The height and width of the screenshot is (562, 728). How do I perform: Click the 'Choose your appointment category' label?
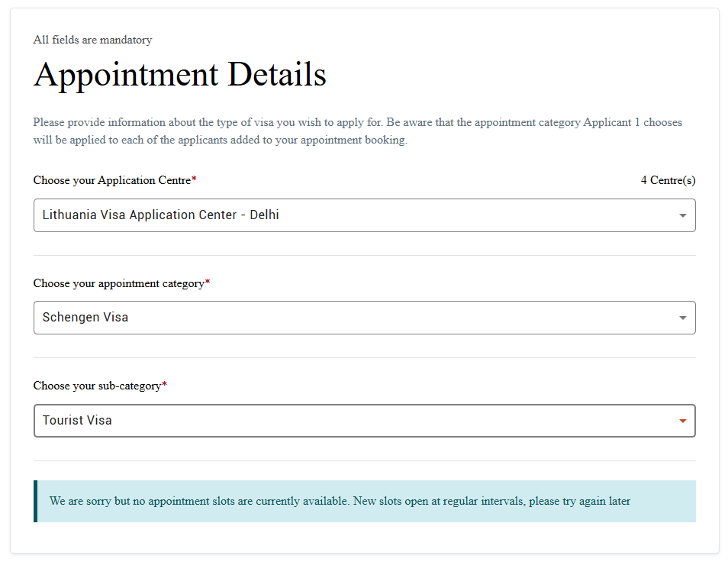coord(121,283)
